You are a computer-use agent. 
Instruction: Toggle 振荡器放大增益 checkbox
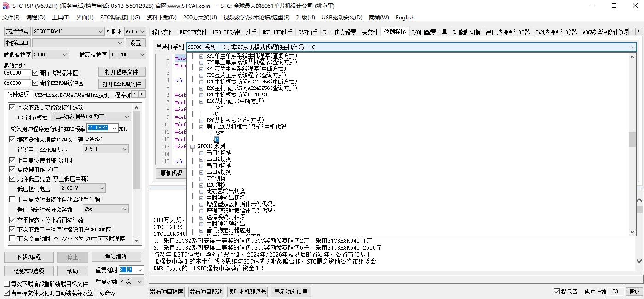12,140
